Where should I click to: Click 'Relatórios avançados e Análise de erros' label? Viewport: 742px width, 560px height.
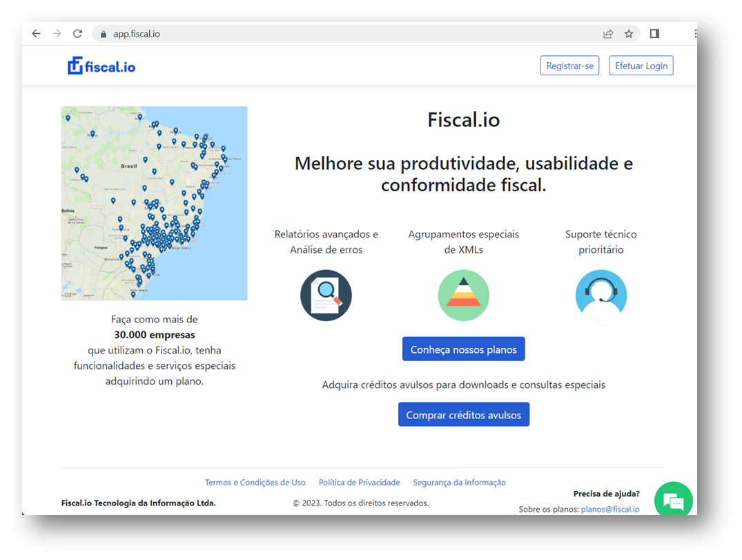[x=326, y=242]
